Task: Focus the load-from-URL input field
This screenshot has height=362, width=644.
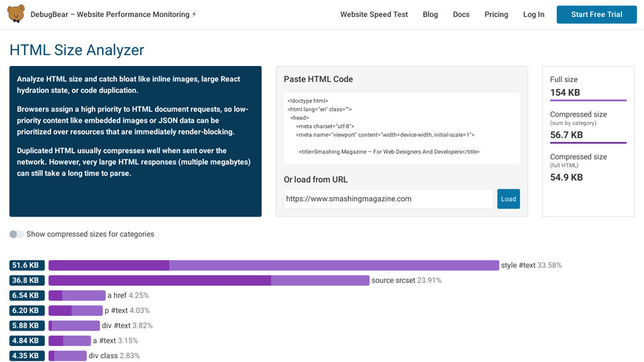Action: 388,199
